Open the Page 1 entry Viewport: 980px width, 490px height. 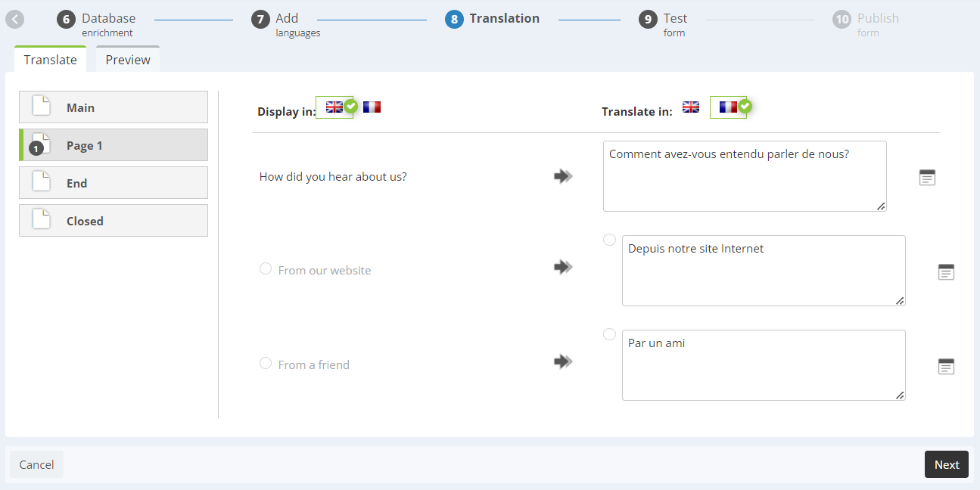click(x=114, y=145)
